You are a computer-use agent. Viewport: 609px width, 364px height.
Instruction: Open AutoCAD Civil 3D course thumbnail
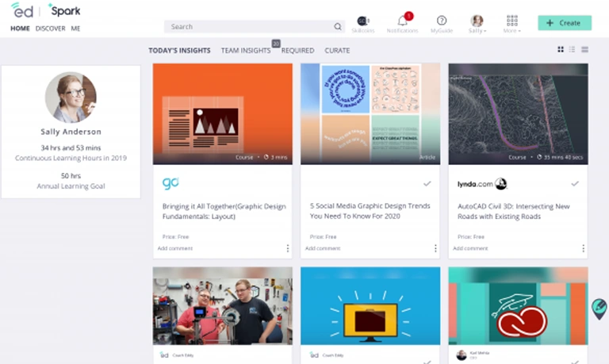pyautogui.click(x=518, y=114)
